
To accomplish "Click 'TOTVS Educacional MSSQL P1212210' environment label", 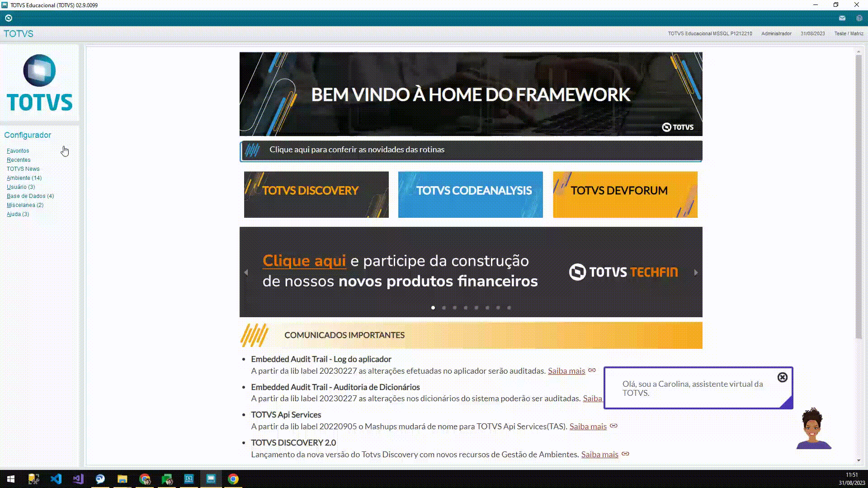I will point(710,34).
